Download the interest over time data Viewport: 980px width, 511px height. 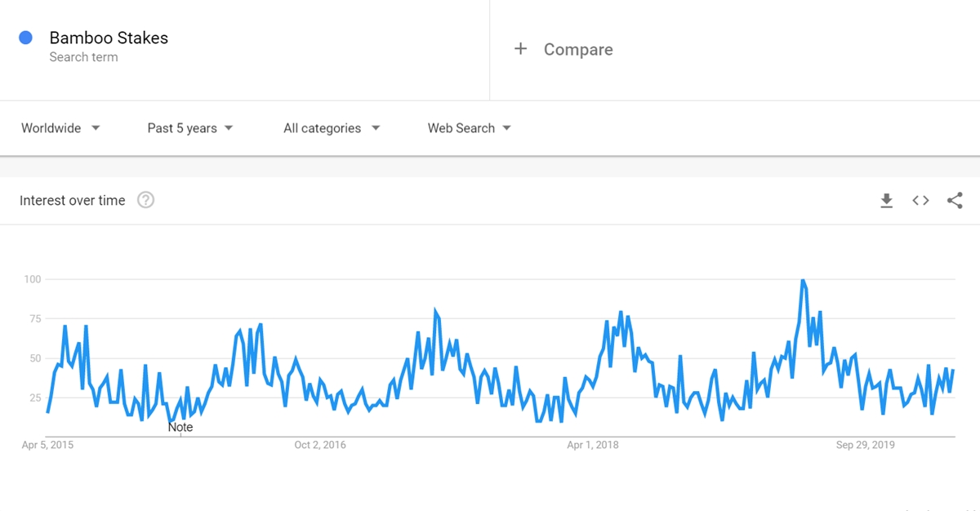(x=886, y=201)
